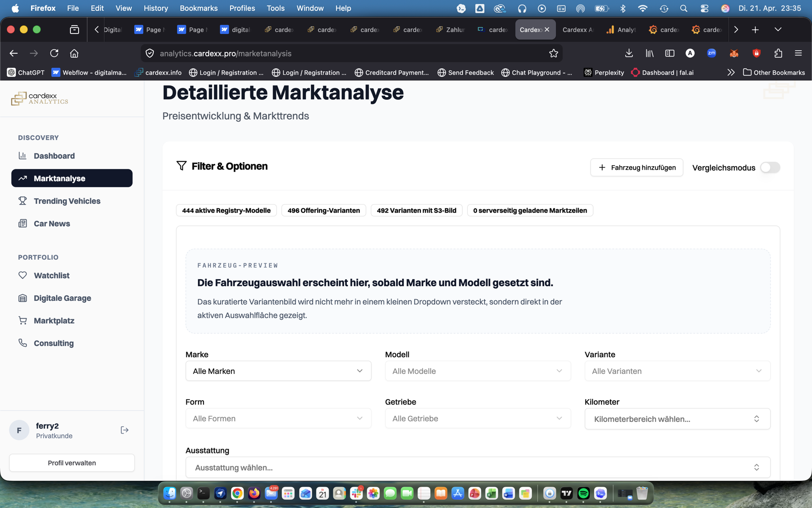
Task: Click the battery charge indicator in the menu bar
Action: click(x=602, y=8)
